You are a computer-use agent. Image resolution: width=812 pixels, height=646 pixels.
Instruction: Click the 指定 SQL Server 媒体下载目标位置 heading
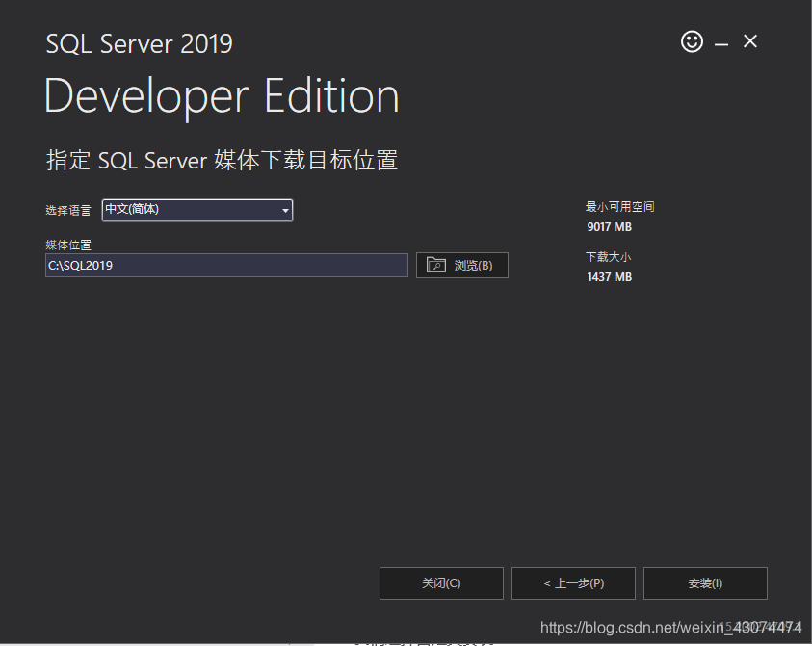pyautogui.click(x=223, y=160)
